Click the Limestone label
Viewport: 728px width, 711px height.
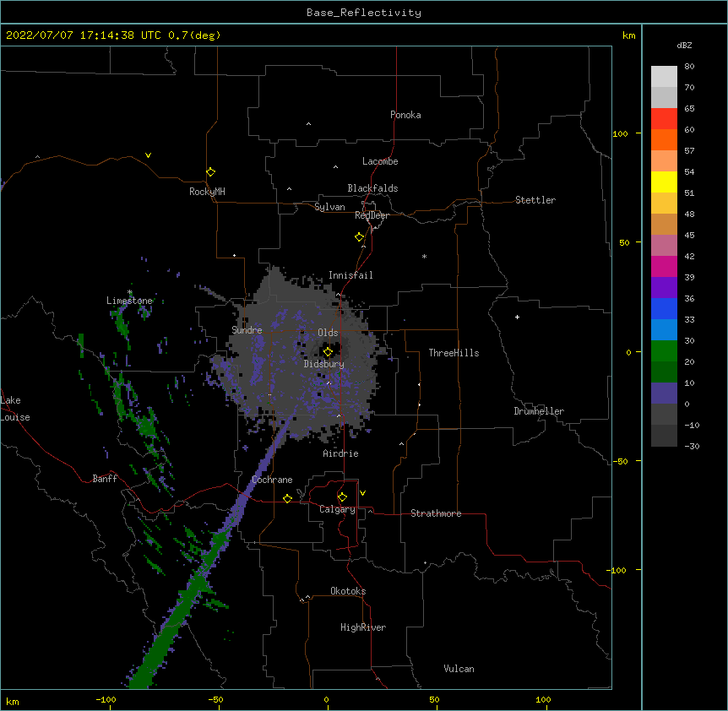point(129,301)
